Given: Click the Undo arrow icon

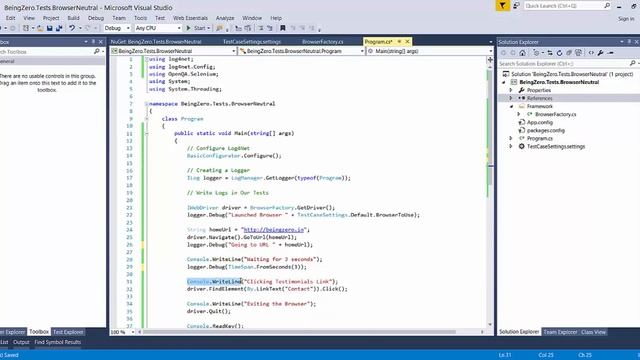Looking at the screenshot, I should click(x=72, y=28).
